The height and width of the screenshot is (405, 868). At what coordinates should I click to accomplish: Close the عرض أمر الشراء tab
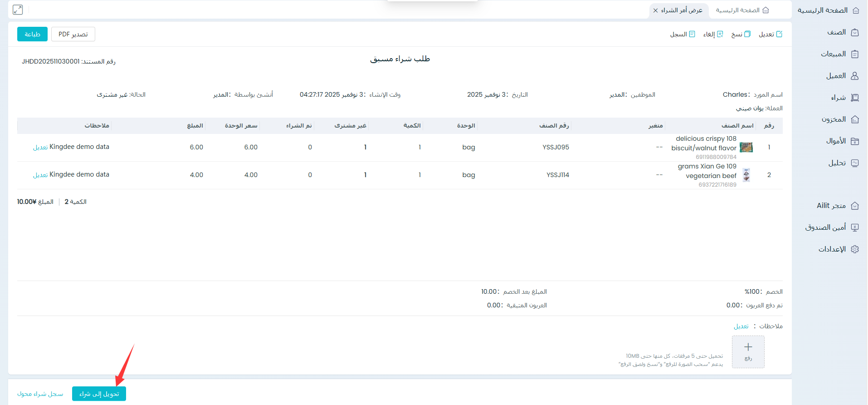coord(655,10)
